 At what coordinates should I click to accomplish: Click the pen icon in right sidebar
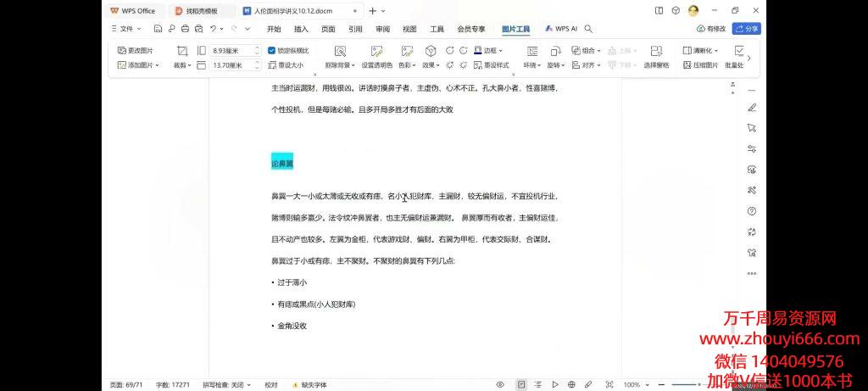751,108
